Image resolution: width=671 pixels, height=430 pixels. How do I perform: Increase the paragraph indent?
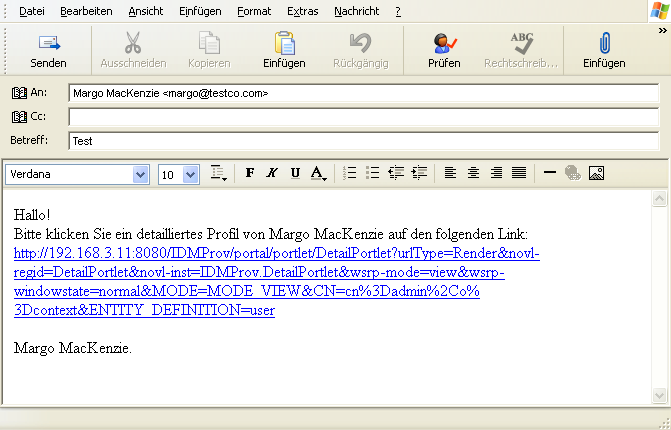point(419,173)
